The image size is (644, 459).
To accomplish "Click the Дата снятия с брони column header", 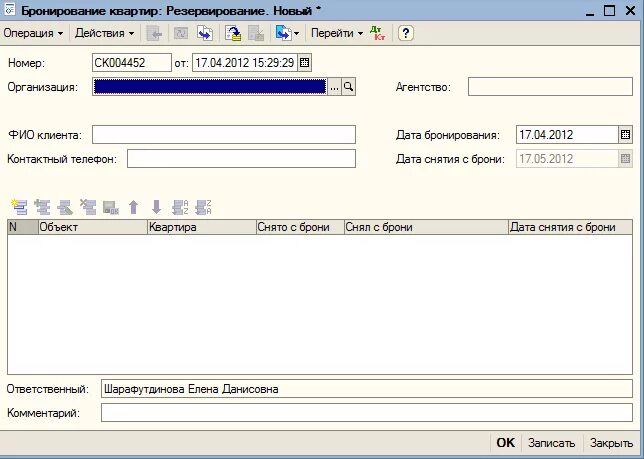I will pyautogui.click(x=570, y=227).
